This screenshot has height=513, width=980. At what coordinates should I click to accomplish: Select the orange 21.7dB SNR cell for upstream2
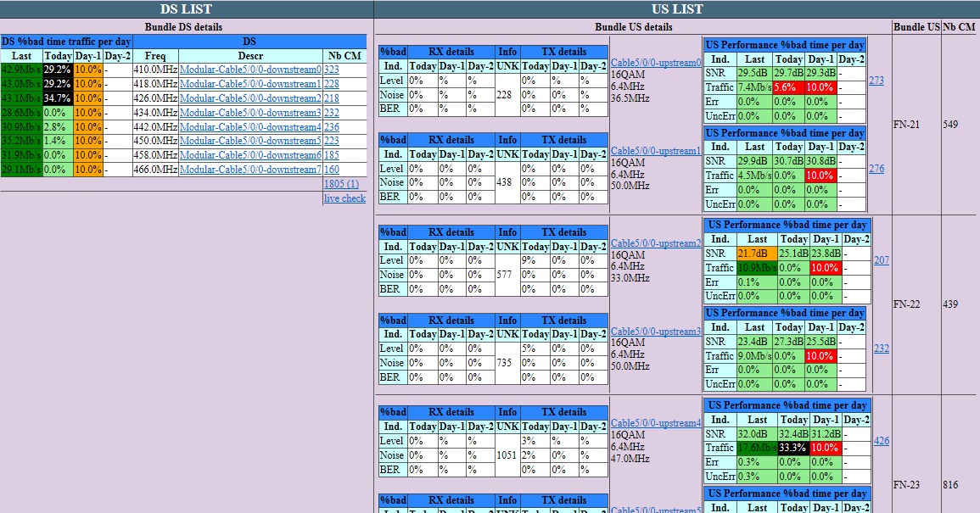click(x=757, y=253)
